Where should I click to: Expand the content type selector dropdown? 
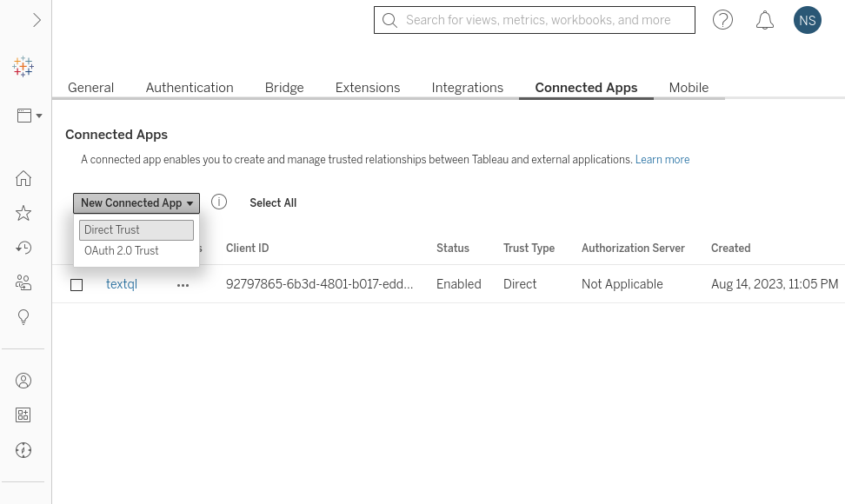click(27, 115)
